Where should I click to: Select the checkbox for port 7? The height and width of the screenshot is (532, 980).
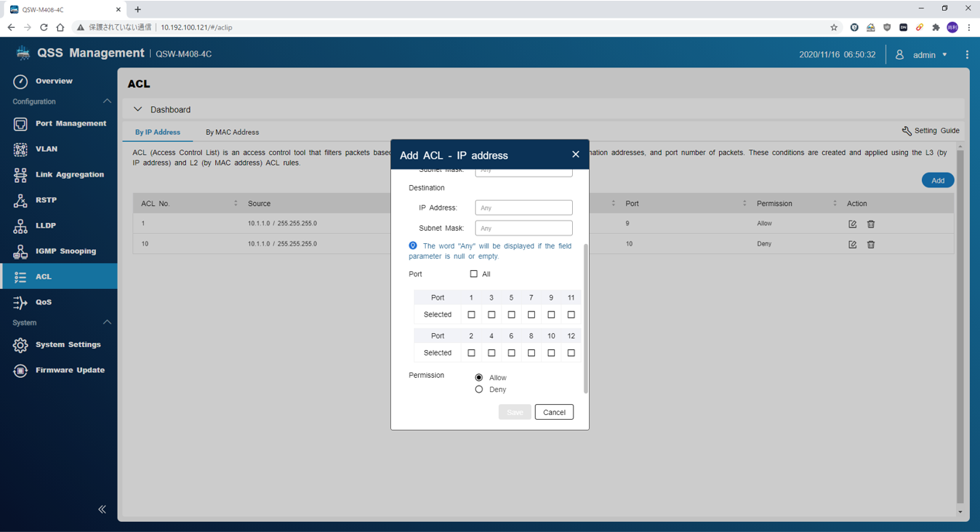[x=531, y=314]
